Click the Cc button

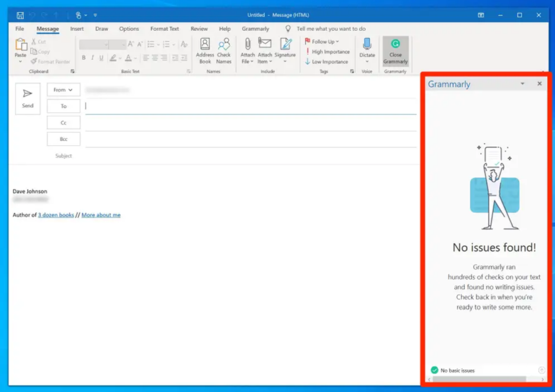63,123
